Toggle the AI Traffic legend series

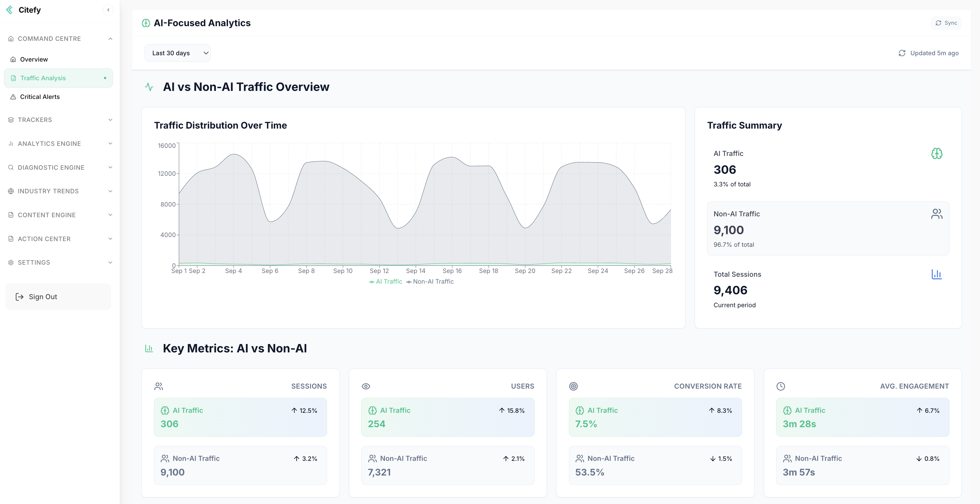pos(385,282)
